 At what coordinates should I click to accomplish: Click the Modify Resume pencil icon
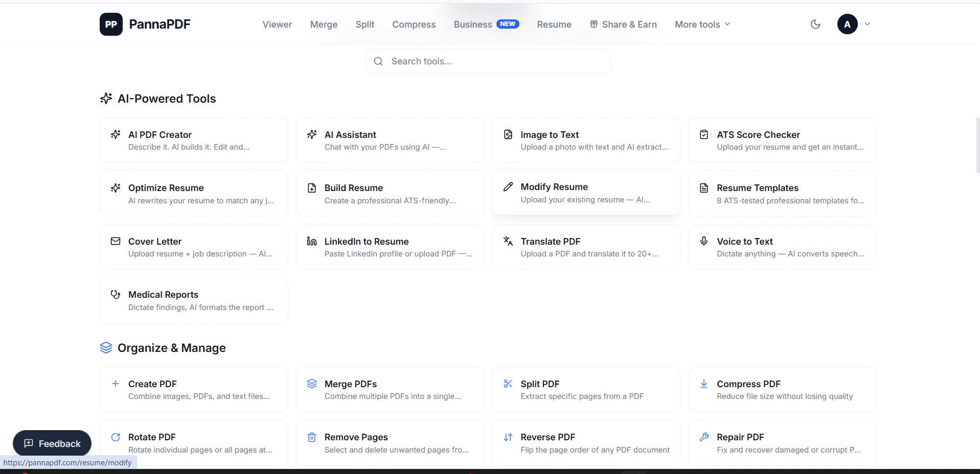[x=508, y=186]
